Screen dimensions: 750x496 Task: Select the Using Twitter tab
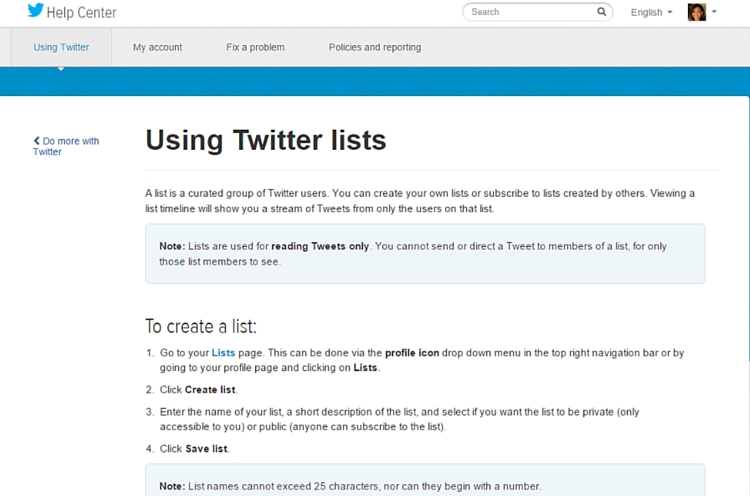tap(61, 47)
